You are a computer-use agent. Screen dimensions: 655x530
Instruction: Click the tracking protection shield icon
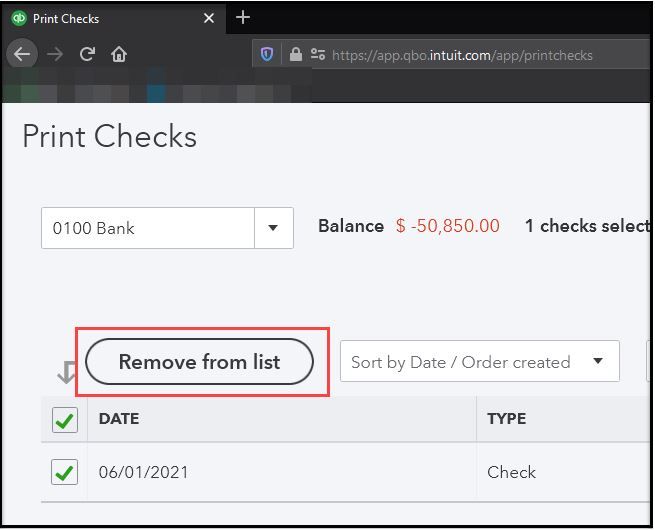(x=267, y=54)
